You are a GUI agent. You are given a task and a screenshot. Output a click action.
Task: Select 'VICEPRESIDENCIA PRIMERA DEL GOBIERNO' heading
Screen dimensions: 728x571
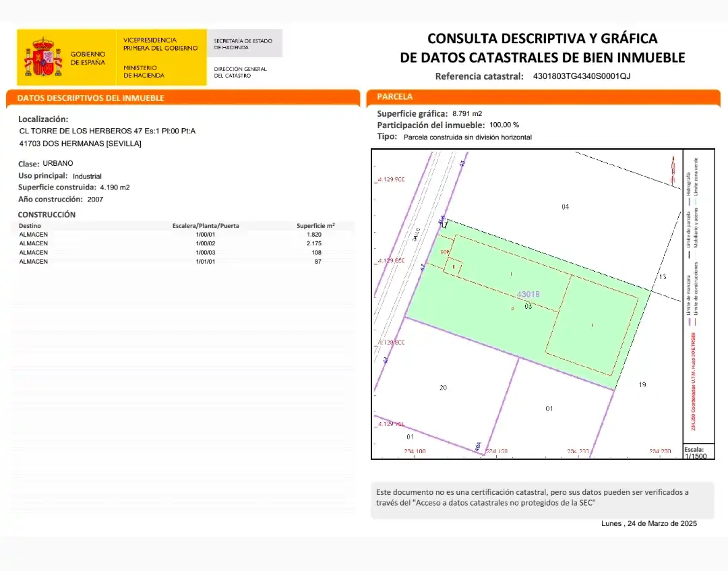coord(160,44)
